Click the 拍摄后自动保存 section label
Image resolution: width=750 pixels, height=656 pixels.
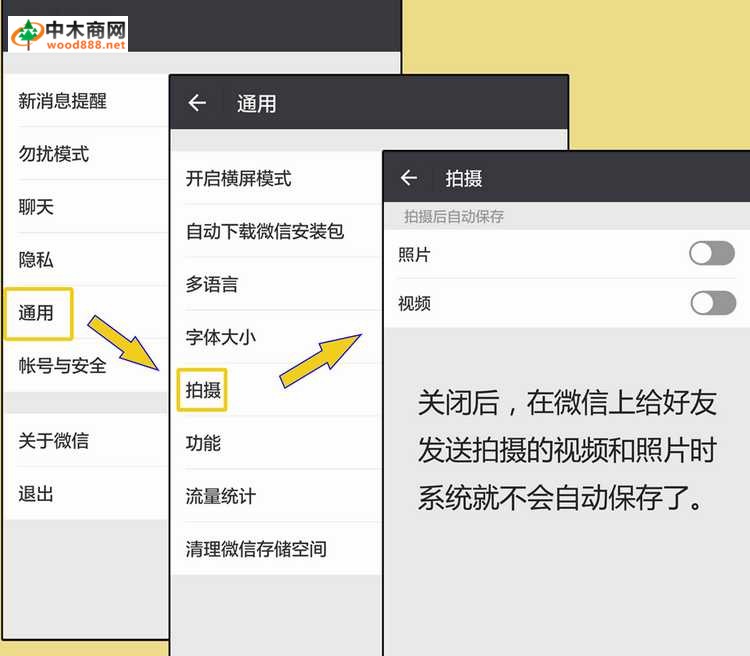pos(454,216)
